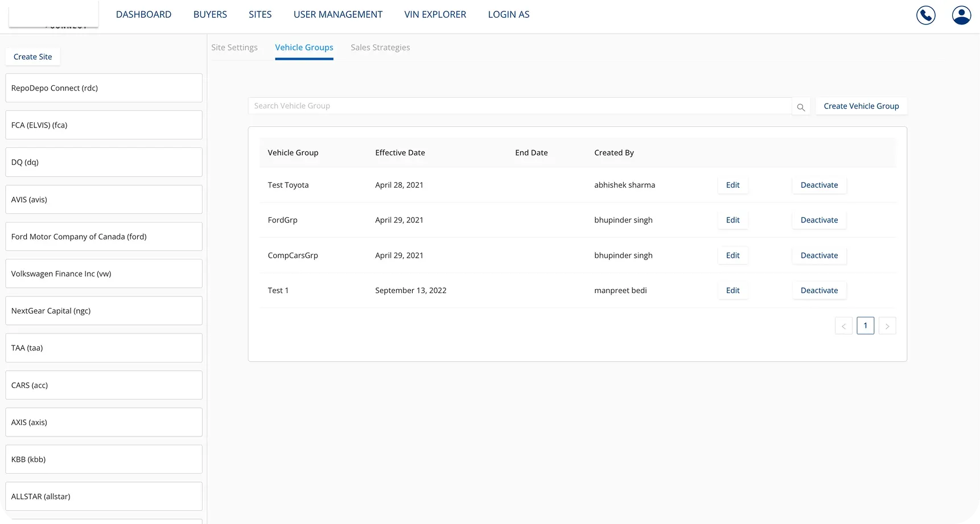Click the magnifier search icon
The width and height of the screenshot is (980, 524).
click(801, 107)
